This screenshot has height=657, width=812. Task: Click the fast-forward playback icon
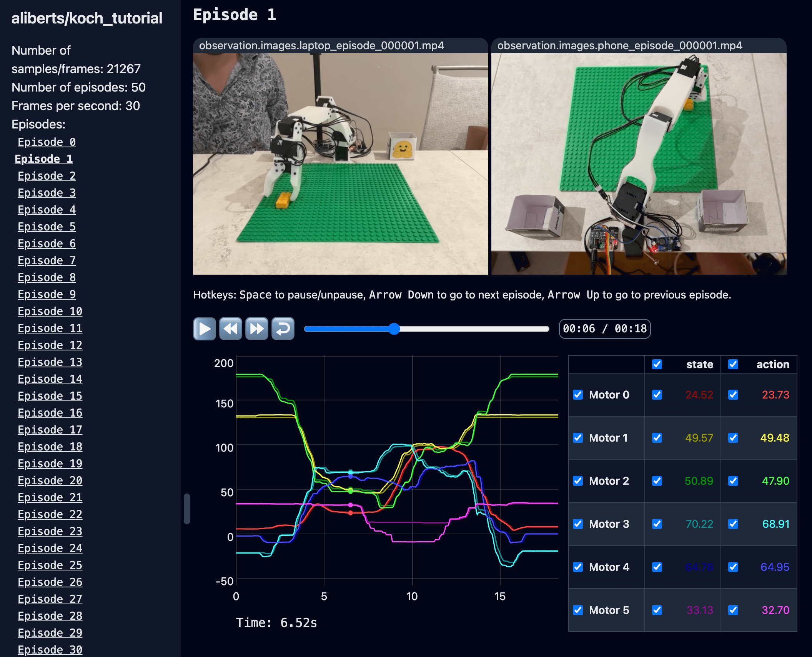(x=256, y=328)
